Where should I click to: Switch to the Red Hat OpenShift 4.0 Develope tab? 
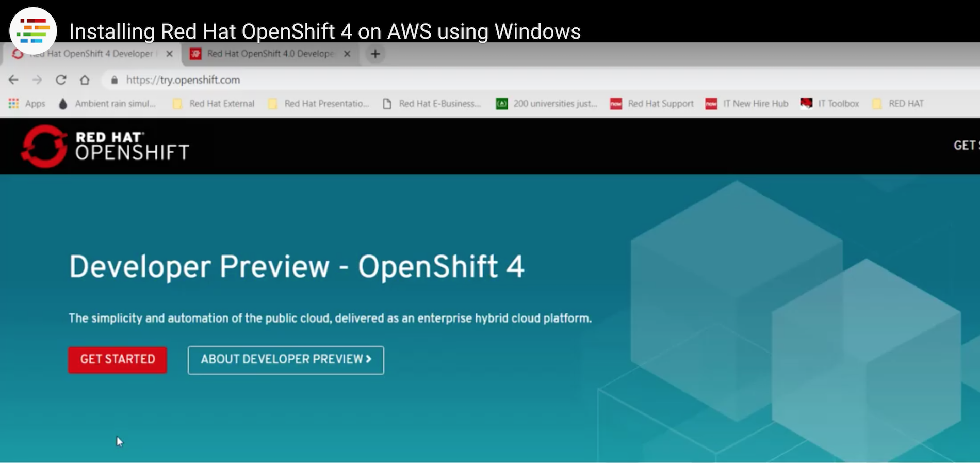[x=270, y=54]
